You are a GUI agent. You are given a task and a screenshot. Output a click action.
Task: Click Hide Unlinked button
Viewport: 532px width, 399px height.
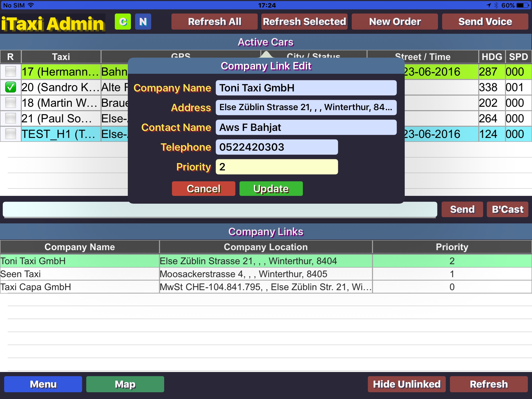click(407, 384)
